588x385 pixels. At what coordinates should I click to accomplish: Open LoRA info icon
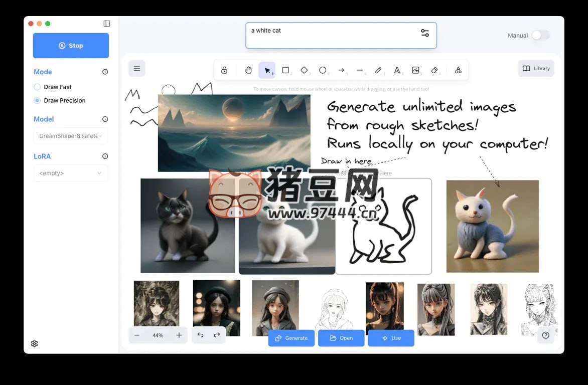[105, 156]
